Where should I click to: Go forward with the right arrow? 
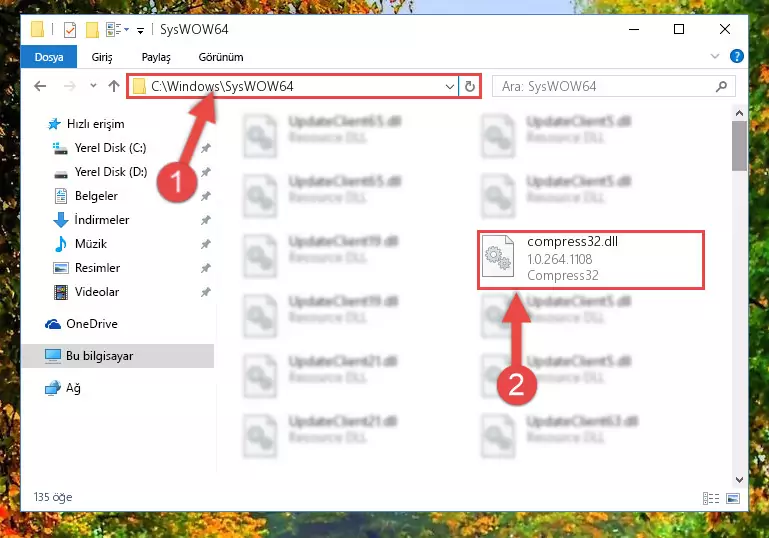click(x=70, y=86)
